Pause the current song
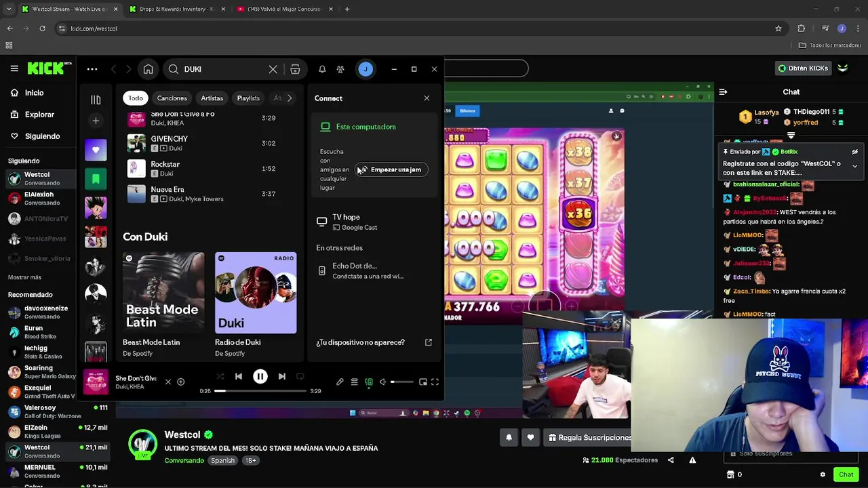868x488 pixels. [260, 376]
